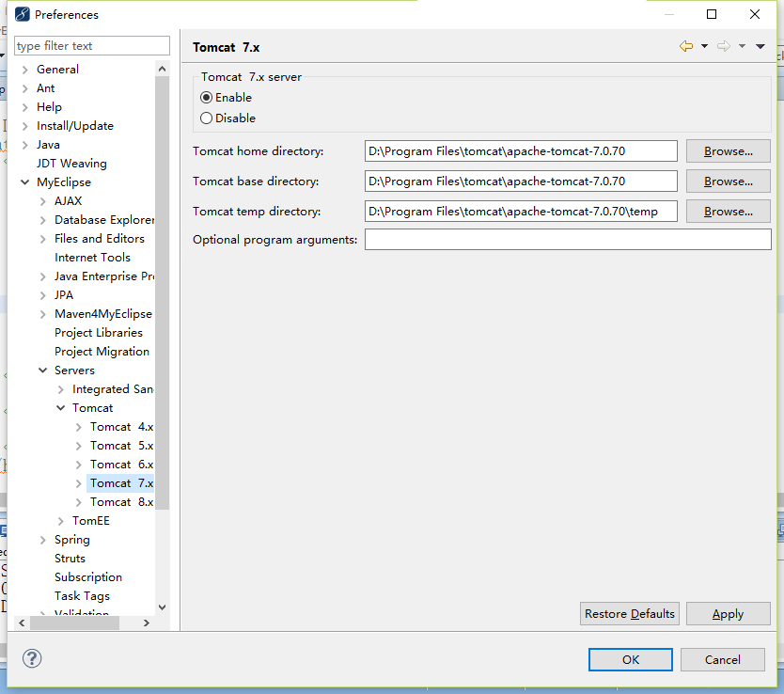The image size is (784, 694).
Task: Click the MyEclipse Preferences title icon
Action: coord(22,14)
